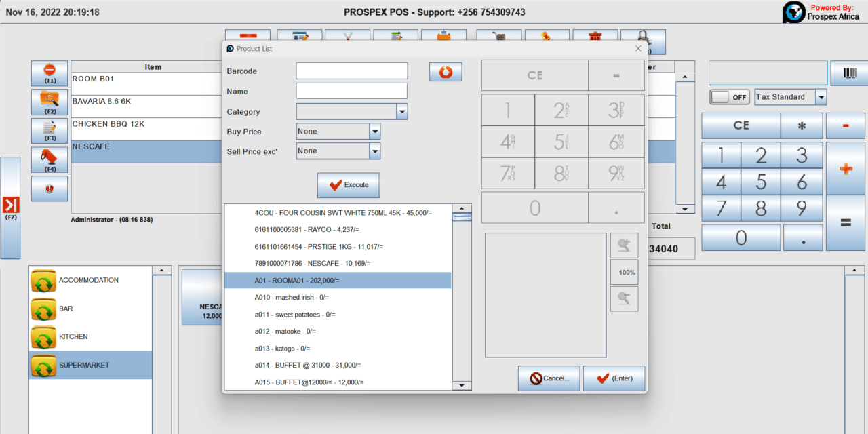Image resolution: width=868 pixels, height=434 pixels.
Task: Click the Name input field
Action: pos(351,92)
